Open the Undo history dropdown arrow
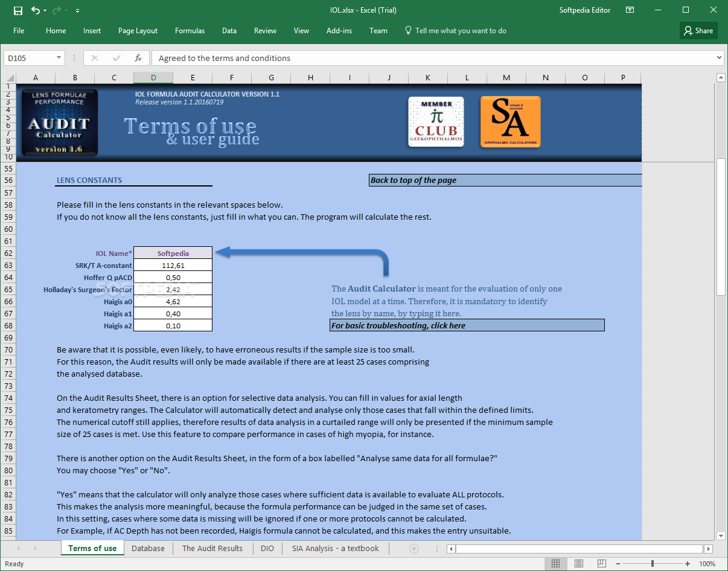728x571 pixels. click(x=45, y=11)
